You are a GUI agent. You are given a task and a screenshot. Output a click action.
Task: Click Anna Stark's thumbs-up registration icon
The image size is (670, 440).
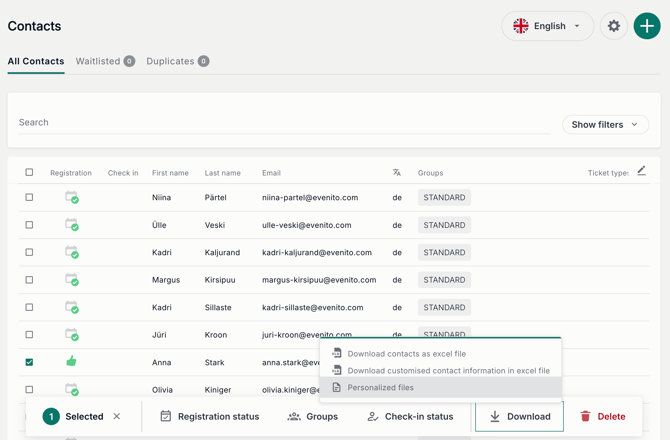pos(71,361)
